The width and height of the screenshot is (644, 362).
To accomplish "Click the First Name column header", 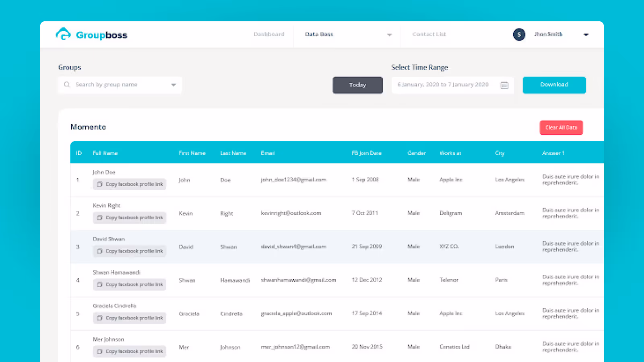I will click(192, 153).
